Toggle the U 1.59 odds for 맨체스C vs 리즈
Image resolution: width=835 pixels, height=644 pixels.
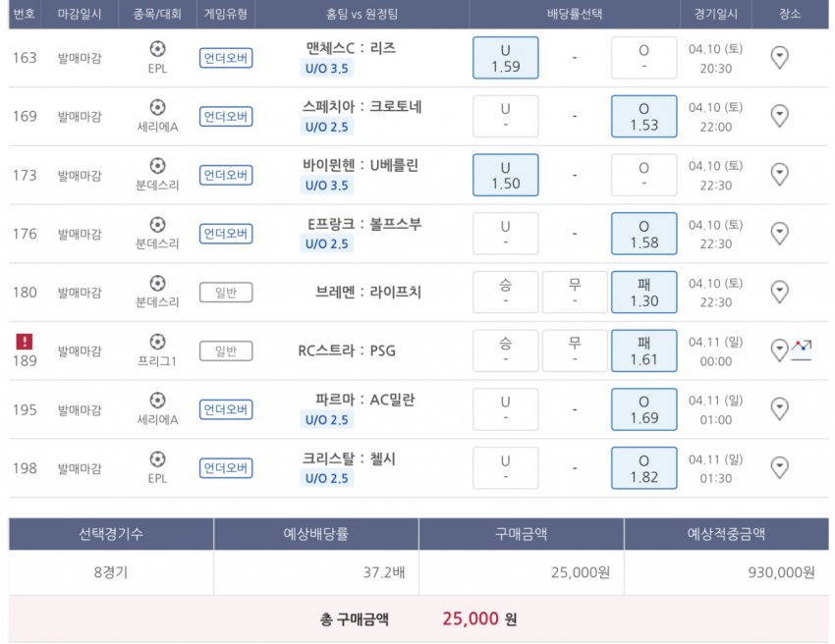pyautogui.click(x=505, y=58)
